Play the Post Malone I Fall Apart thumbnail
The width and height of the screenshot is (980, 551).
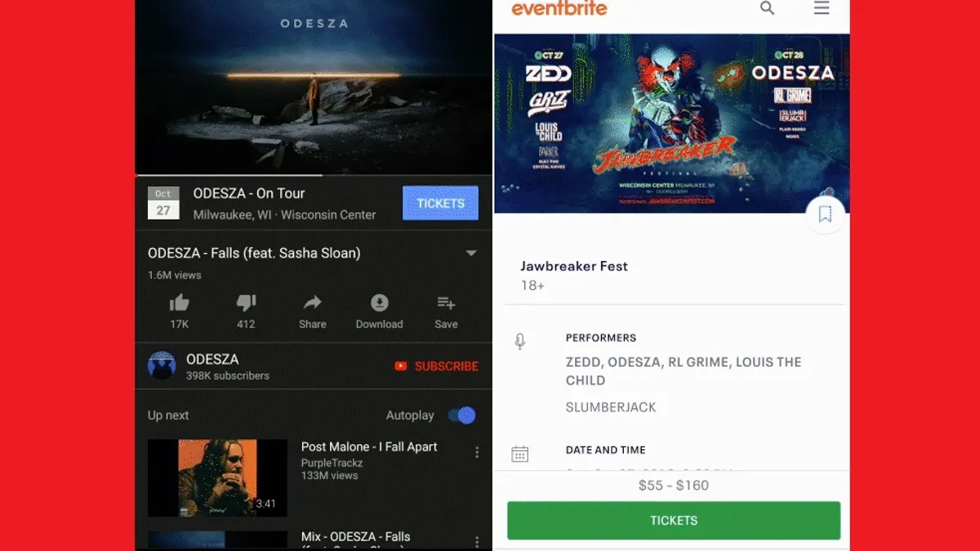tap(217, 478)
